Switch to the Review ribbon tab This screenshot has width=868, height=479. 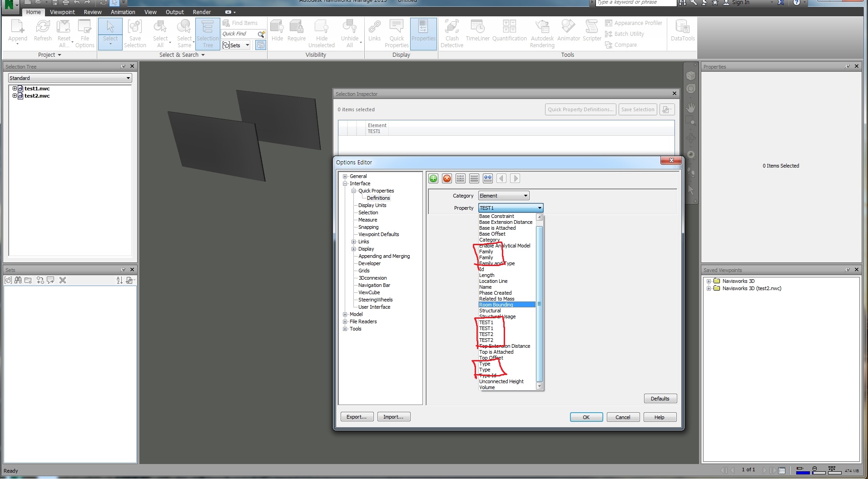(x=93, y=12)
